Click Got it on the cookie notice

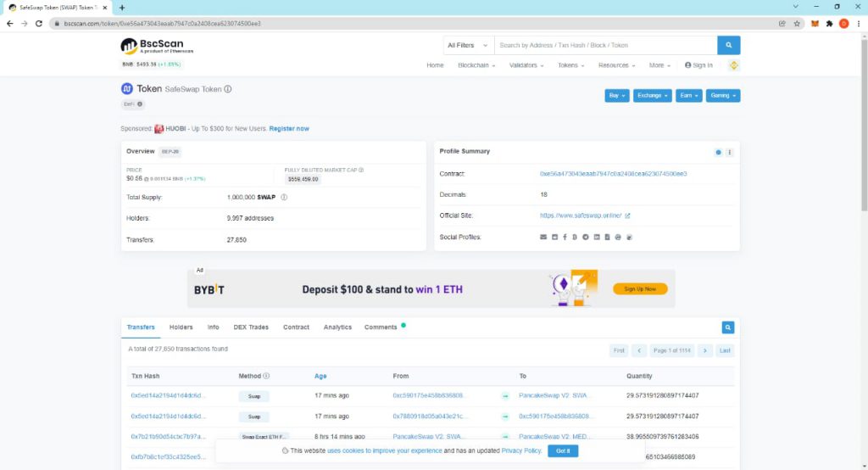pos(563,451)
